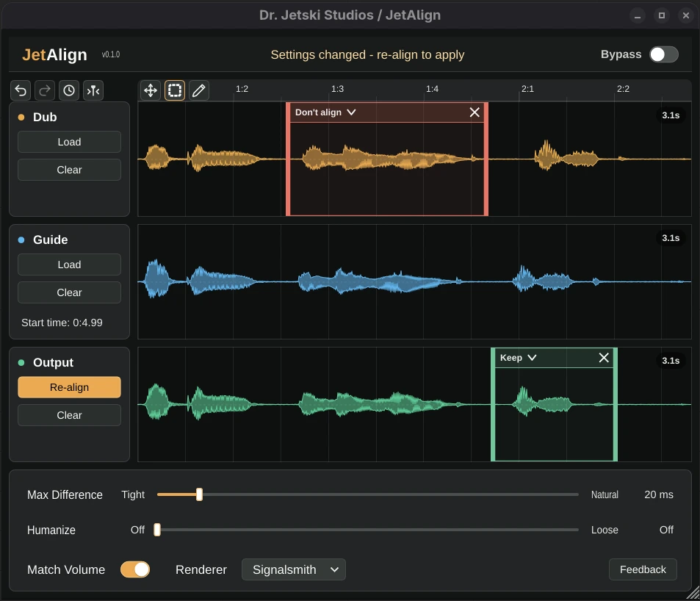Open the Don't align region type dropdown
The width and height of the screenshot is (700, 601).
pyautogui.click(x=325, y=112)
